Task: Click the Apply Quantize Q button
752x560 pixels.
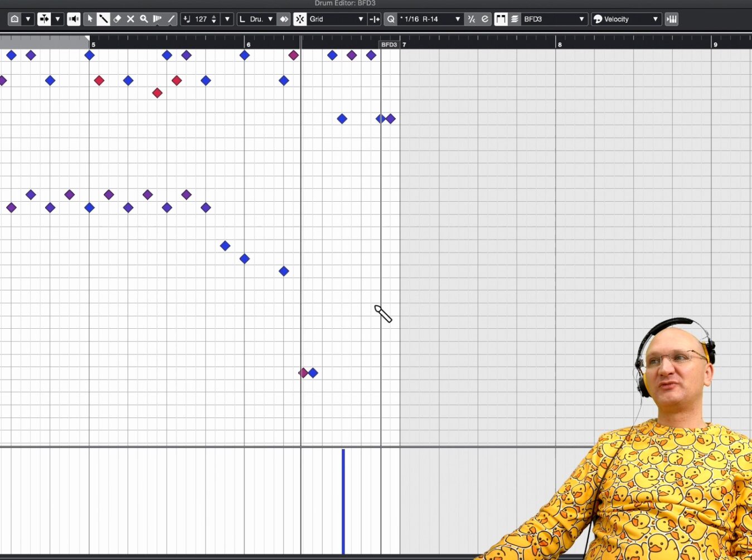Action: [391, 19]
